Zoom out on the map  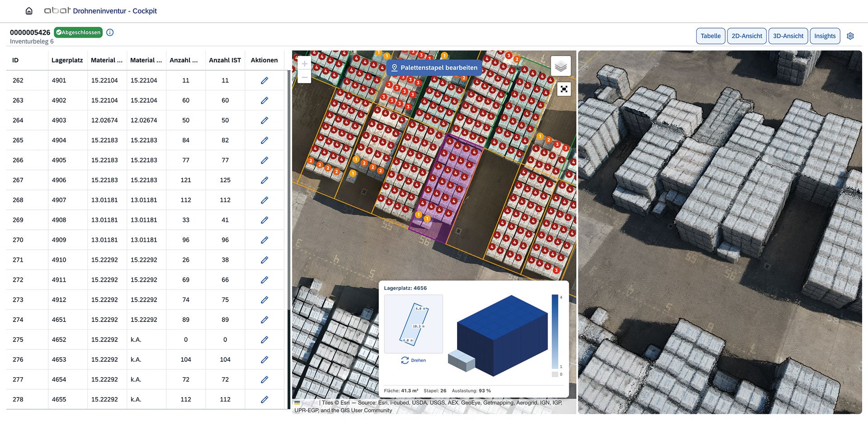(304, 77)
